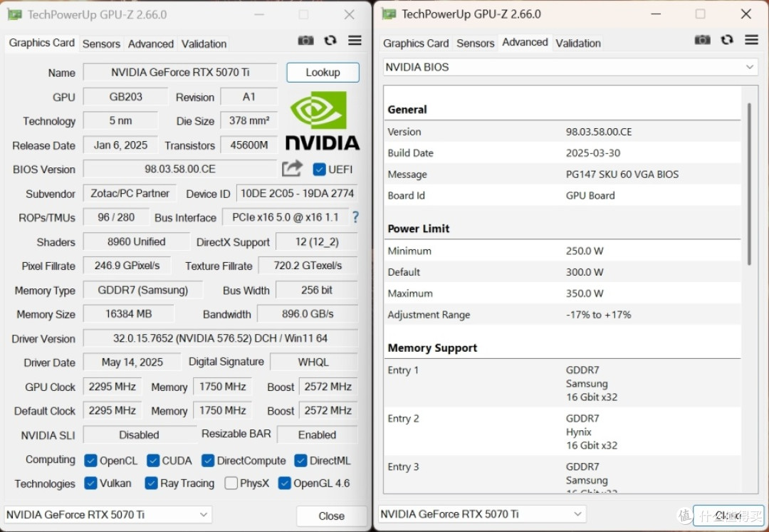Click the Digital Signature WHQL field
Screen dimensions: 769x532
coord(313,363)
